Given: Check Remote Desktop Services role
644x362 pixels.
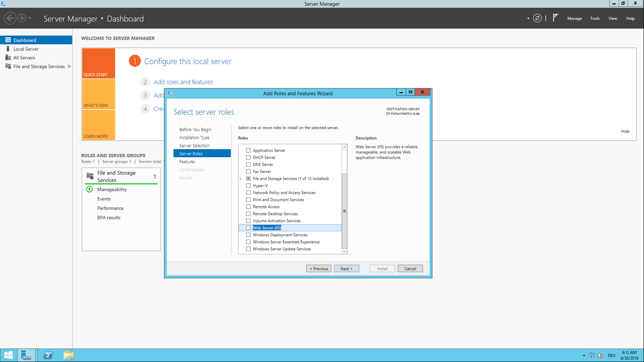Looking at the screenshot, I should pyautogui.click(x=249, y=214).
